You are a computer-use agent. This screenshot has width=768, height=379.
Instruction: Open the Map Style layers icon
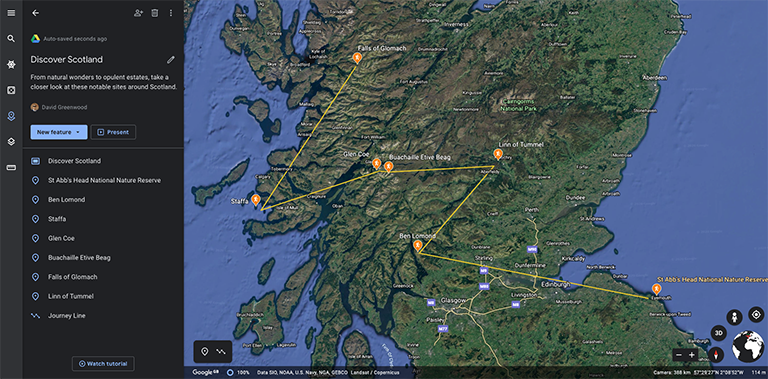pos(11,142)
